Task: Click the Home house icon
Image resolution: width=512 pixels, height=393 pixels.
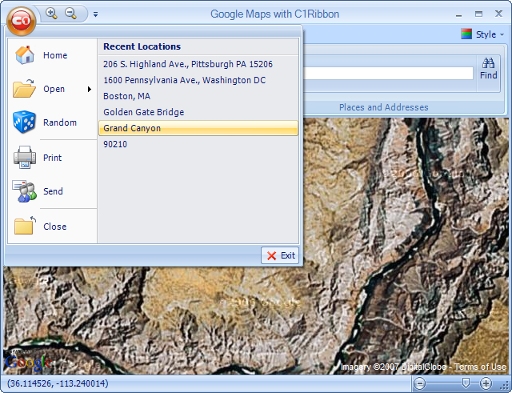Action: (x=25, y=55)
